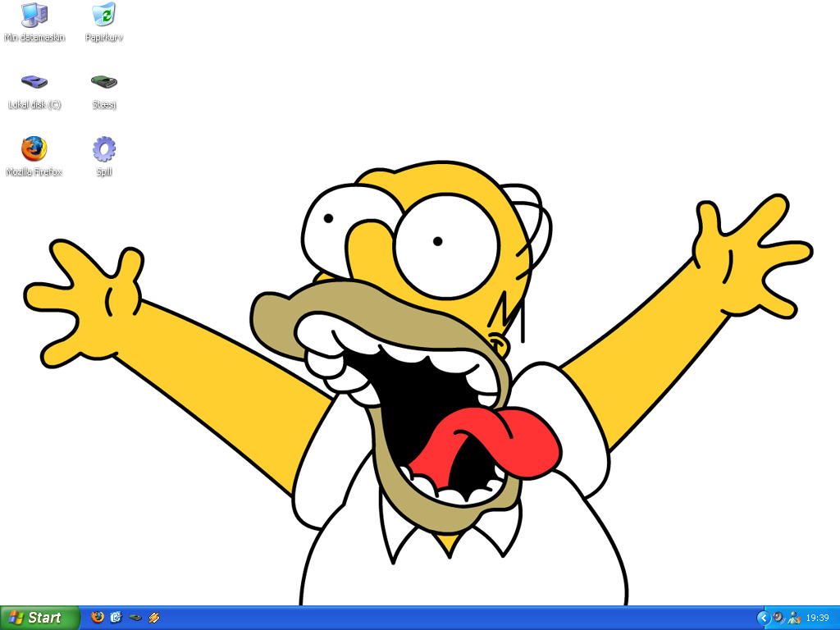Open the volume speaker tray icon
Viewport: 840px width, 630px height.
coord(779,618)
